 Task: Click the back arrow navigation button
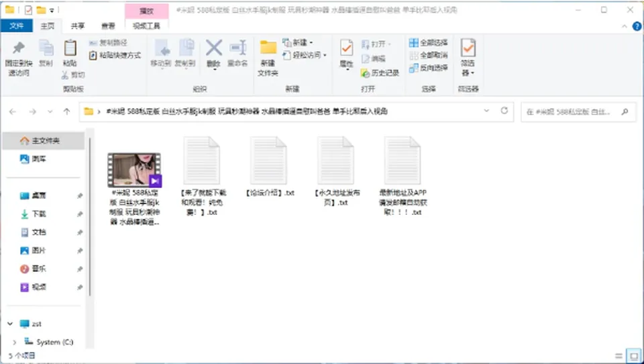tap(13, 111)
